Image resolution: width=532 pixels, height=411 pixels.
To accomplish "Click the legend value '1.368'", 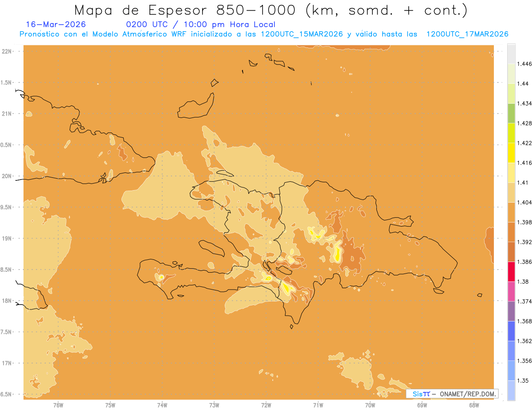I will pos(524,321).
